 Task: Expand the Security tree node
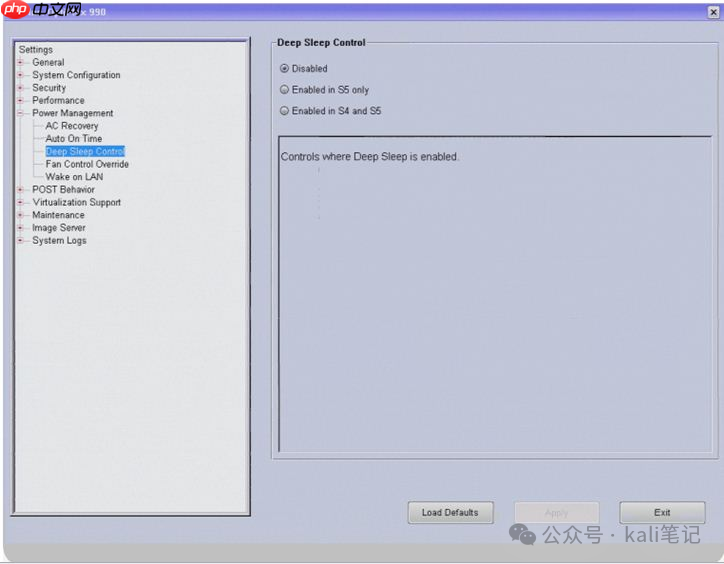[20, 88]
